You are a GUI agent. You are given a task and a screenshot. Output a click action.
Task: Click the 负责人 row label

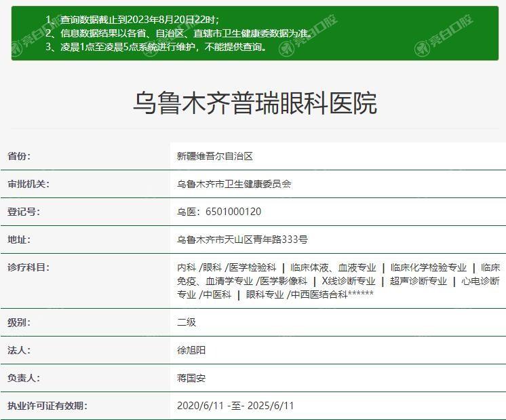tap(24, 378)
